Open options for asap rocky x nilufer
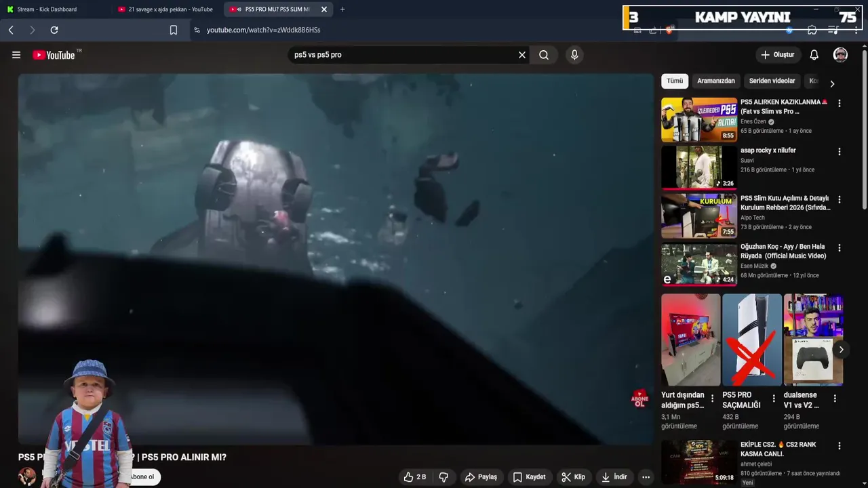Screen dimensions: 868x488 [840, 152]
